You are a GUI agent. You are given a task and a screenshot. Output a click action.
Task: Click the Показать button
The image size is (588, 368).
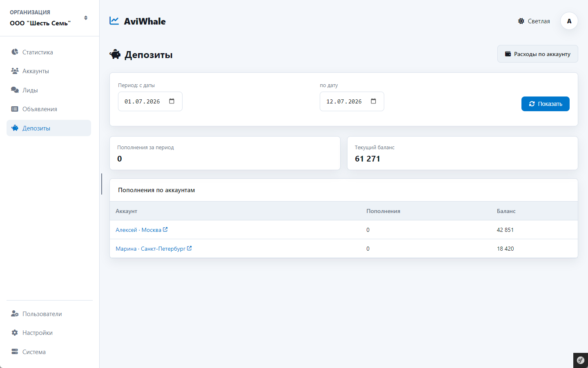pos(546,104)
